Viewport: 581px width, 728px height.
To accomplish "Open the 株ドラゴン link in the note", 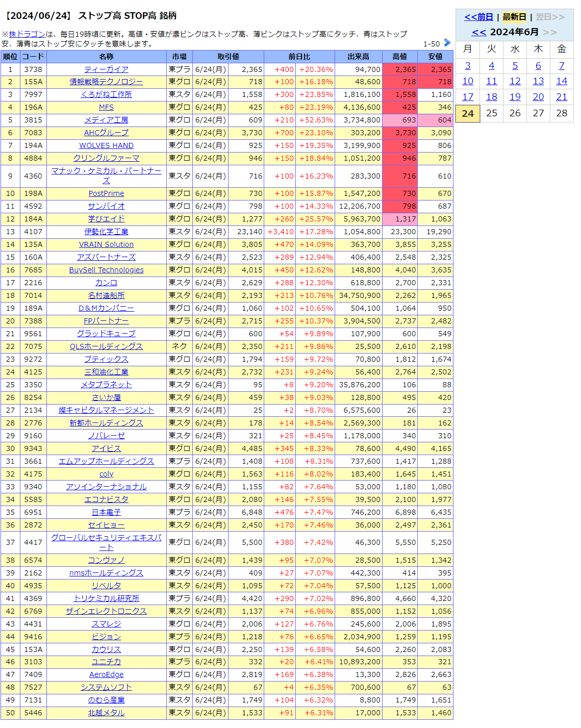I will (x=27, y=34).
